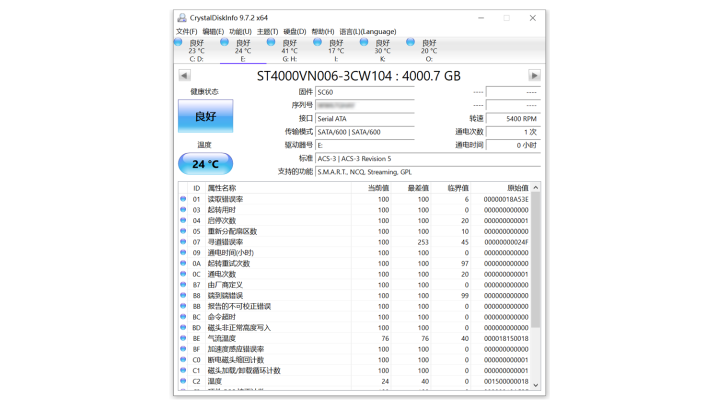Image resolution: width=719 pixels, height=411 pixels.
Task: Click the 通电次数 1 次 value
Action: pyautogui.click(x=514, y=132)
